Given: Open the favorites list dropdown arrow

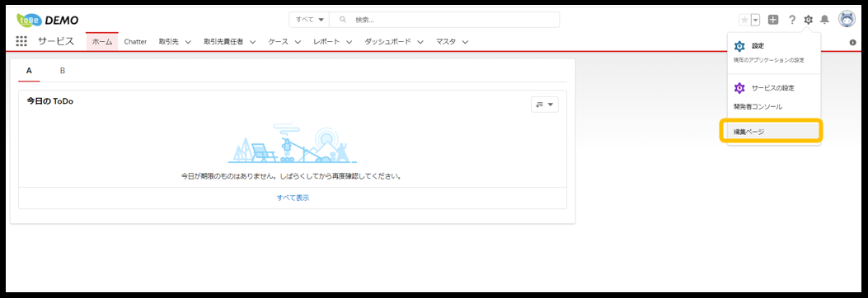Looking at the screenshot, I should click(x=756, y=20).
